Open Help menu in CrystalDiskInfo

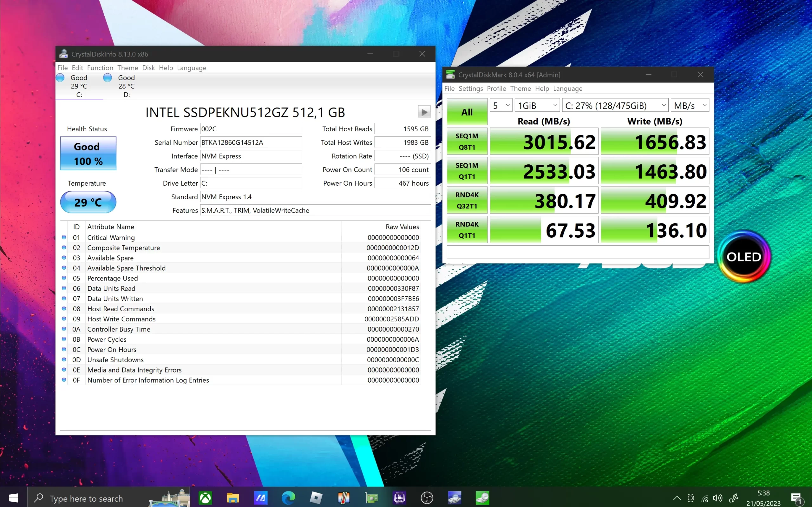(166, 68)
